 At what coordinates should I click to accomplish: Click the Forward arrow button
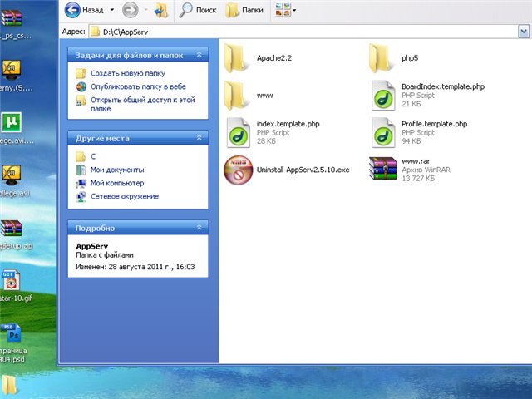131,10
